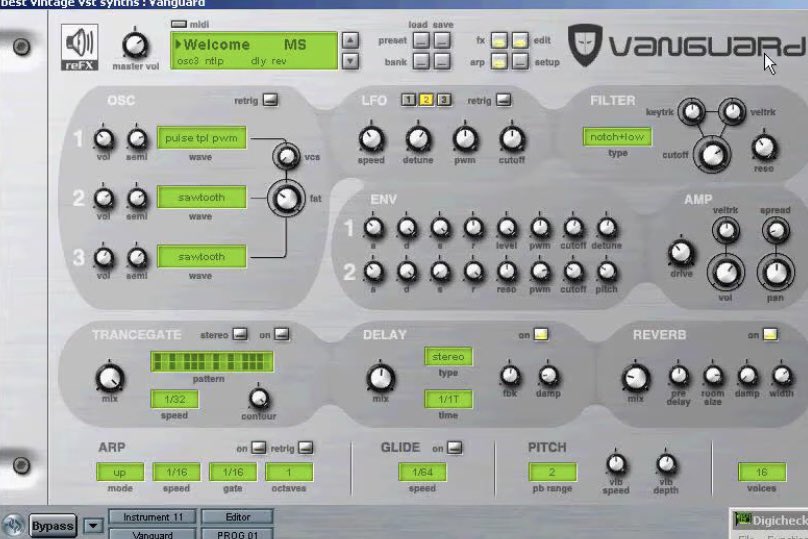Open ARP mode up selector
This screenshot has width=808, height=539.
click(120, 472)
